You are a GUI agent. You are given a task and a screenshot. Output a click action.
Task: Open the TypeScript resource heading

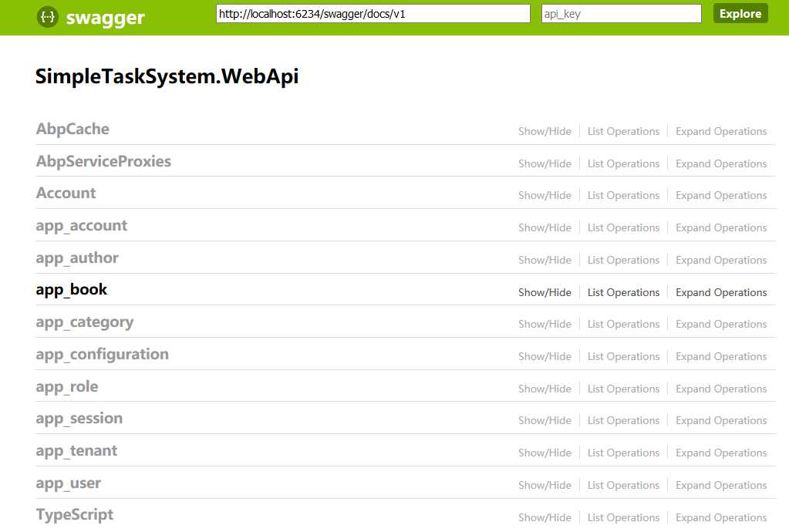pyautogui.click(x=75, y=515)
